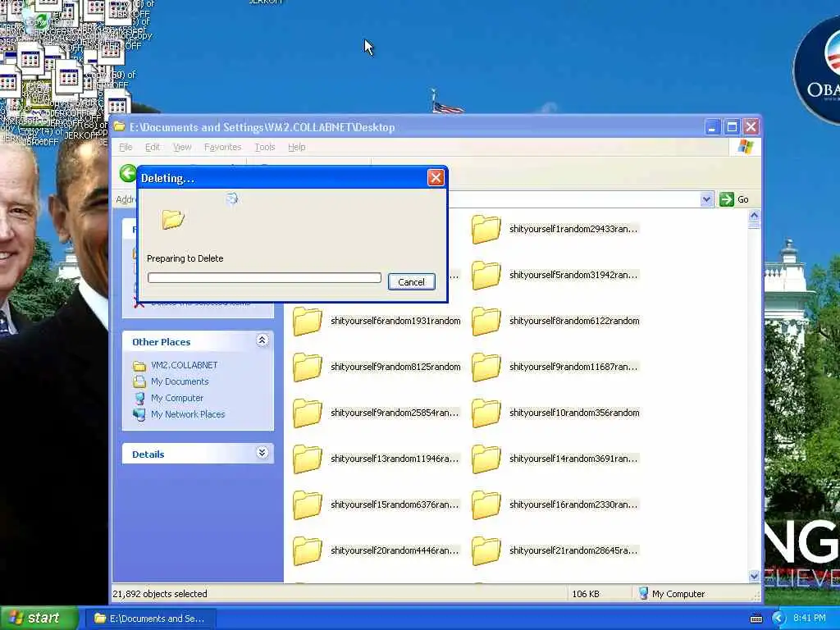Select folder icon shityourself20random4446
The height and width of the screenshot is (630, 840).
pos(308,551)
